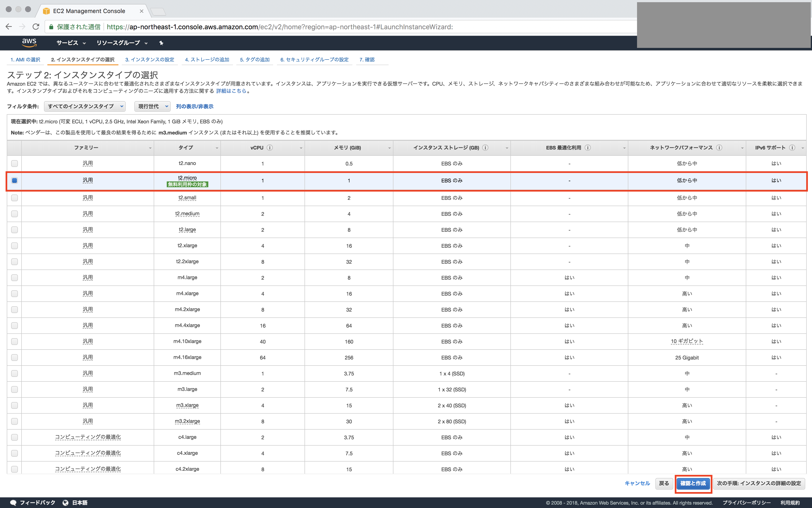Click the EBS 最適化利用 info icon
The width and height of the screenshot is (812, 508).
587,148
